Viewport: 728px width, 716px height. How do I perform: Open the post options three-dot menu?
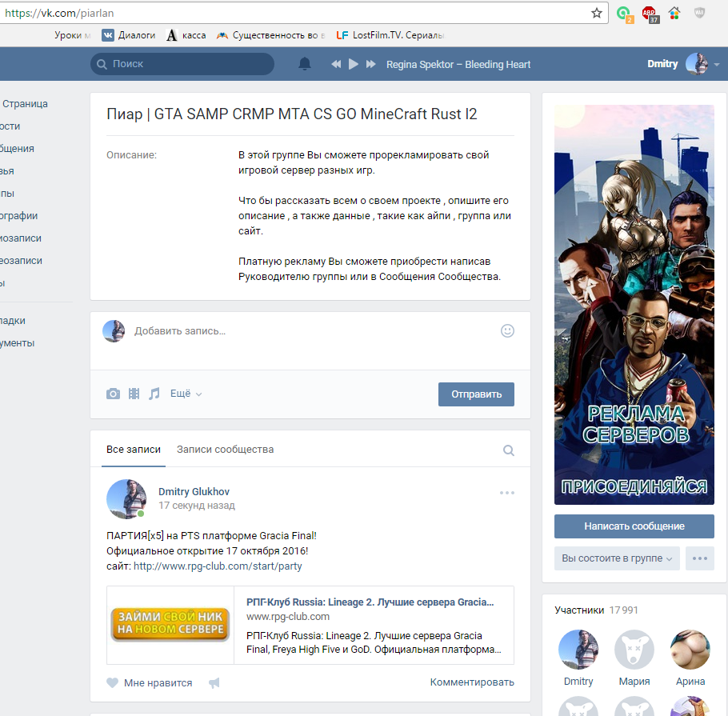click(507, 493)
